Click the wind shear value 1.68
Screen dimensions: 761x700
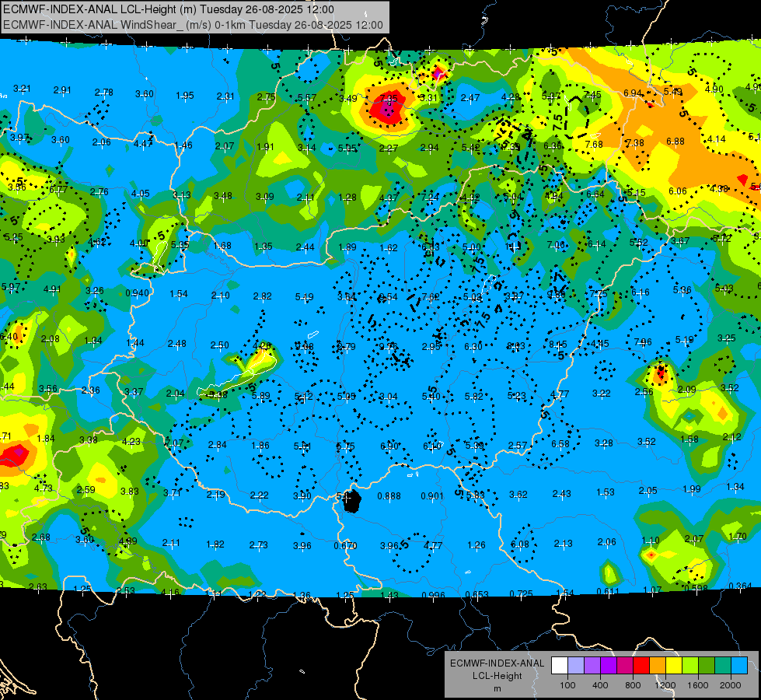click(x=222, y=245)
